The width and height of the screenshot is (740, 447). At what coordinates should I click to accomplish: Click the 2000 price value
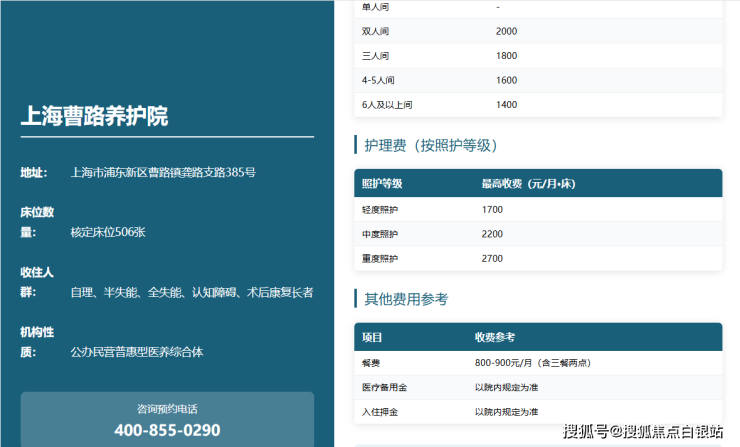pyautogui.click(x=506, y=31)
